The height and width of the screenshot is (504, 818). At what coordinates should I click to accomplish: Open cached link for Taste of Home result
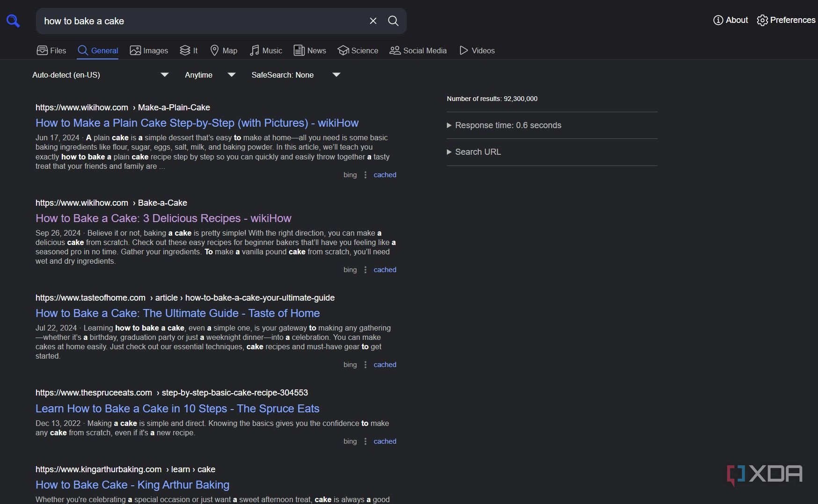pyautogui.click(x=385, y=365)
